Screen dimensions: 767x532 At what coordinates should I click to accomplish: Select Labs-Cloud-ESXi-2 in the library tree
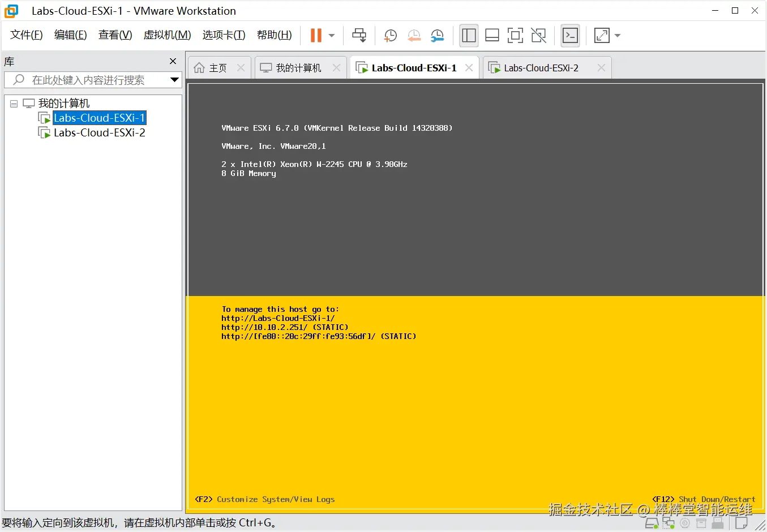coord(100,132)
